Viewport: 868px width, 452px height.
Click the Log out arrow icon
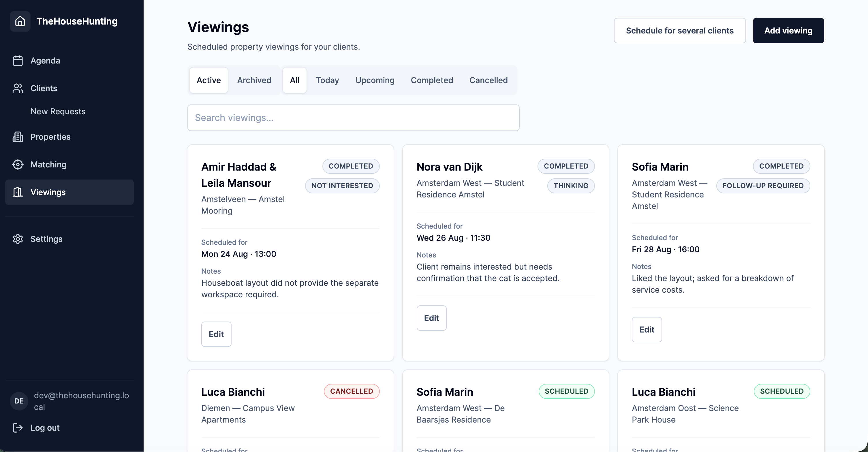click(18, 428)
